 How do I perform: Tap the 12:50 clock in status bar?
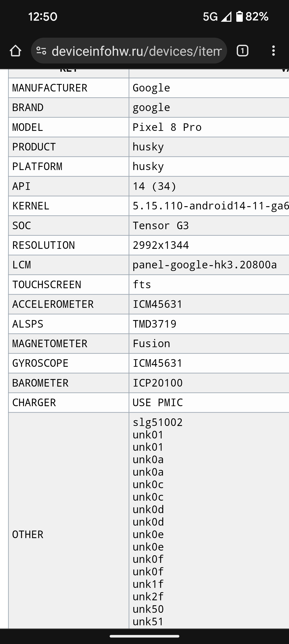click(x=43, y=17)
